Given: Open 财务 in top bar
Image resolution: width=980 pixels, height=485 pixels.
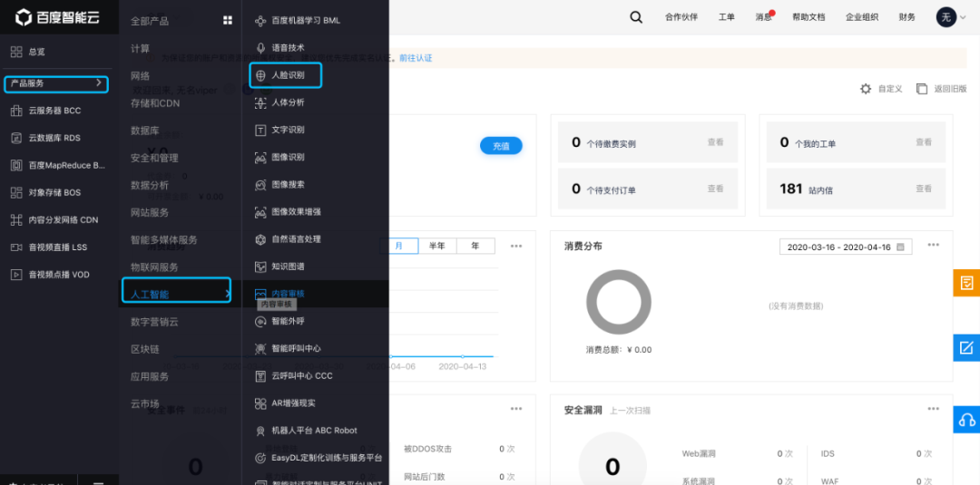Looking at the screenshot, I should pyautogui.click(x=906, y=17).
